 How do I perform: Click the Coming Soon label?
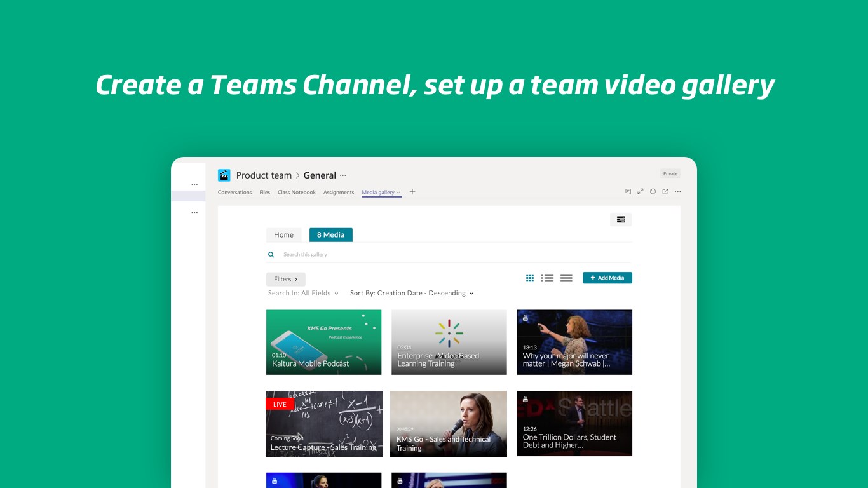(x=287, y=438)
